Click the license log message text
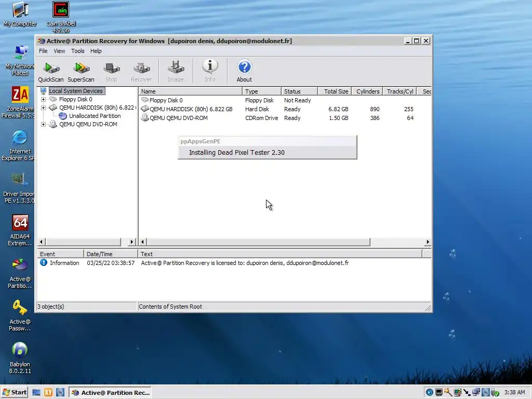Viewport: 532px width, 399px height. [245, 263]
